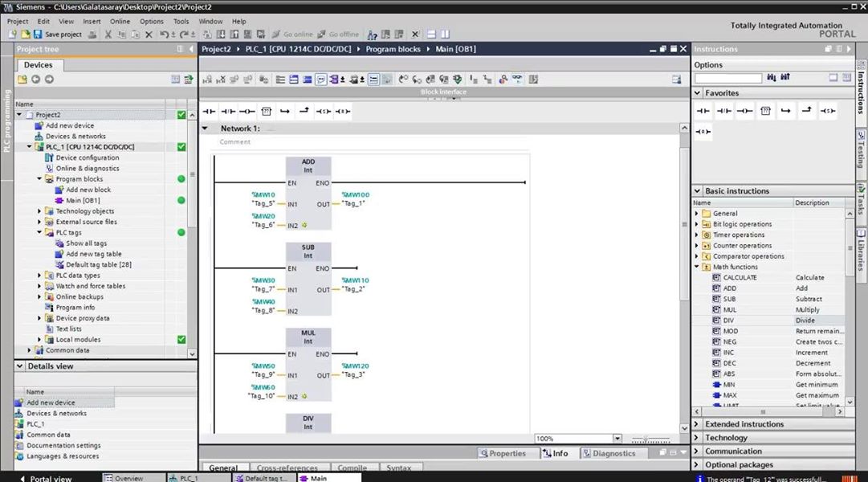Pick normally open contact in Favorites pane

703,111
